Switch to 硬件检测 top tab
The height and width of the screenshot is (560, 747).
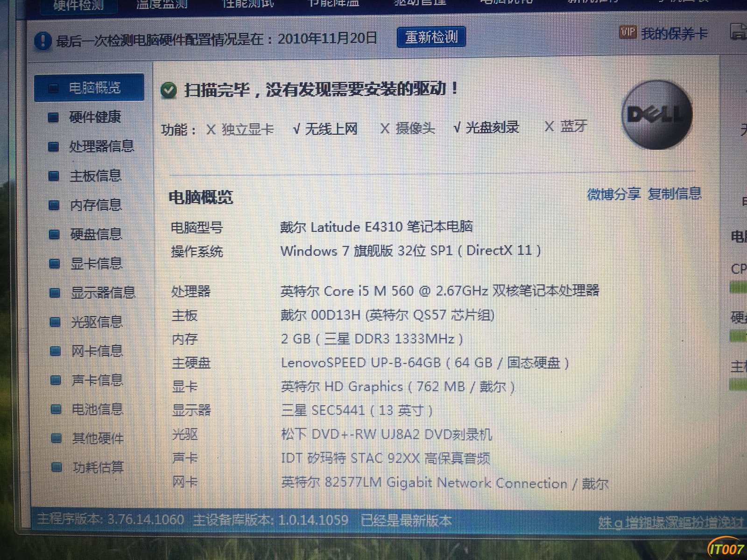(78, 6)
